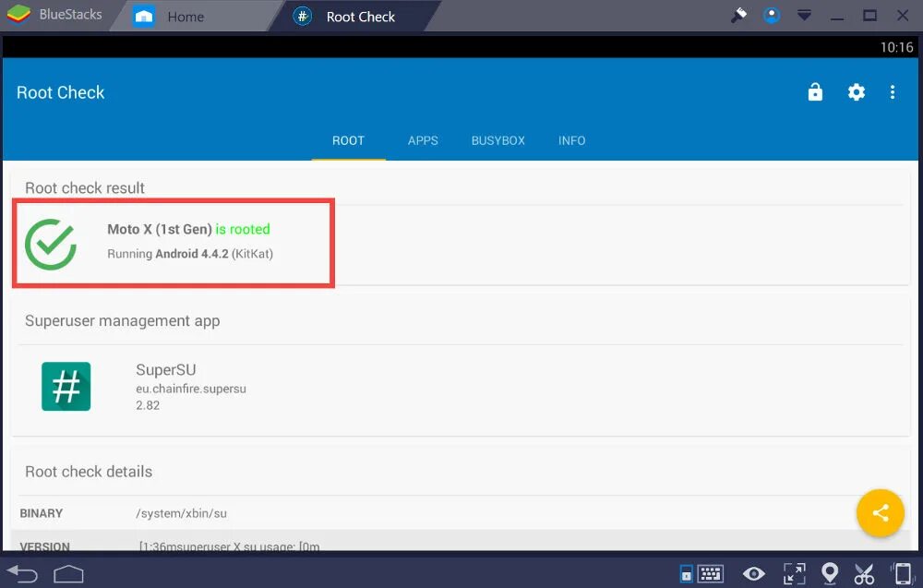Click the Root Check app title

pos(61,92)
